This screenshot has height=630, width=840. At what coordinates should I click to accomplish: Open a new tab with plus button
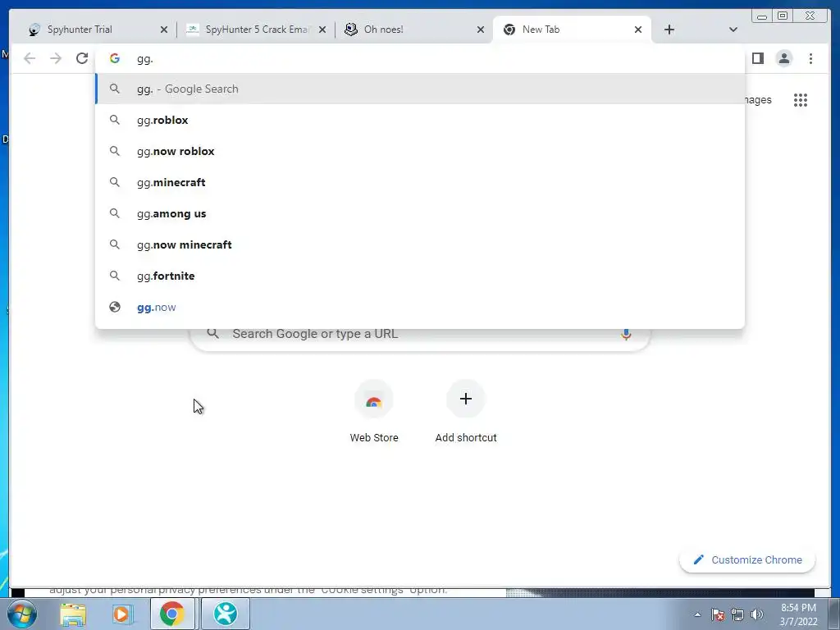(669, 30)
